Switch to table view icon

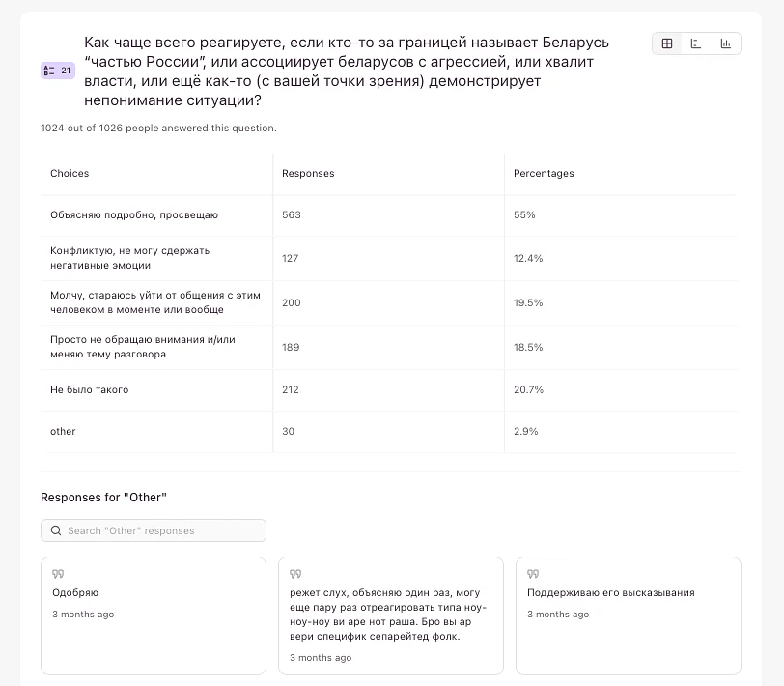667,43
